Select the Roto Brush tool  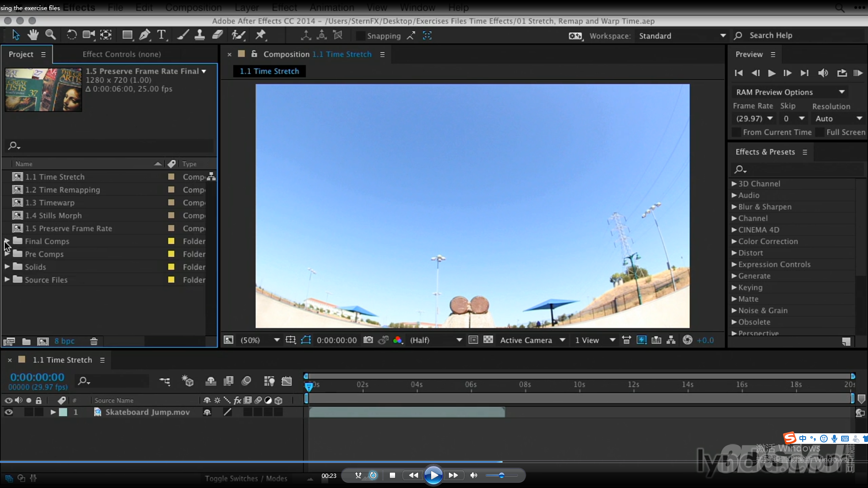click(x=238, y=35)
